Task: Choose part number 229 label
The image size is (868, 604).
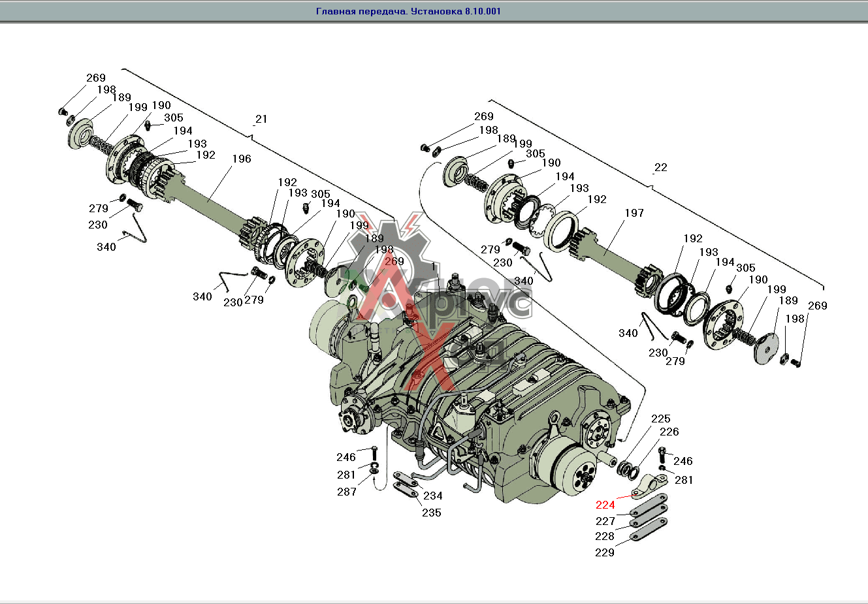Action: tap(604, 552)
